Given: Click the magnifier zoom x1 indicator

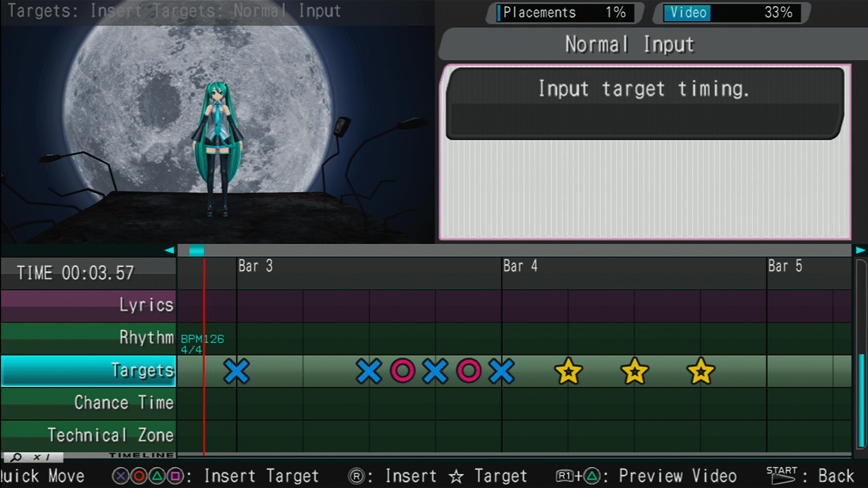Looking at the screenshot, I should coord(33,457).
